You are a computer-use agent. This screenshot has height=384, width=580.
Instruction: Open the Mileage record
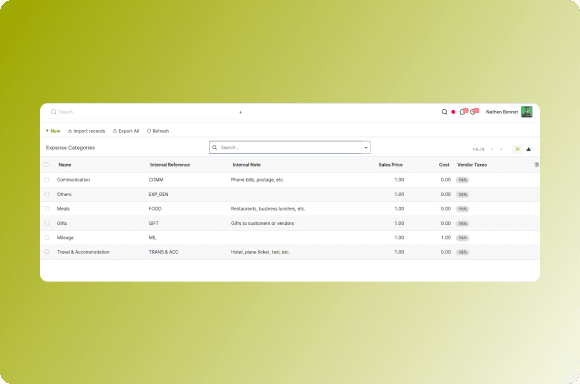pos(65,238)
